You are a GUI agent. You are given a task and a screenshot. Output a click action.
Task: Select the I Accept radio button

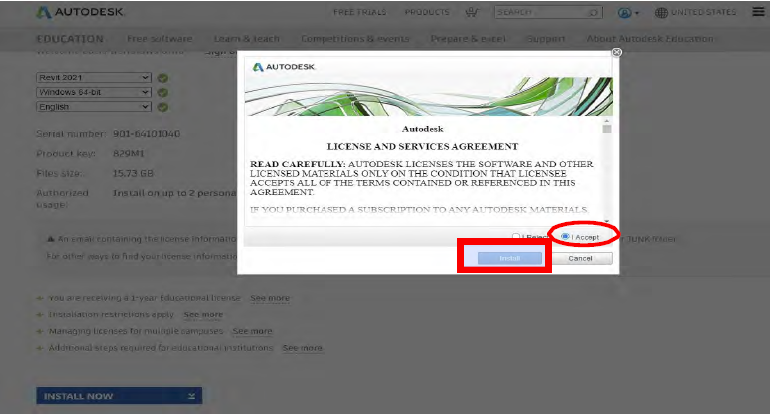566,237
